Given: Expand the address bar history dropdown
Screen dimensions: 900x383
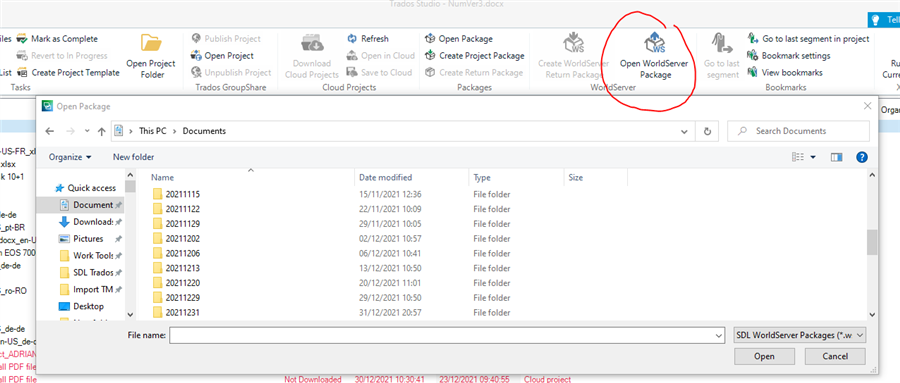Looking at the screenshot, I should (x=684, y=131).
